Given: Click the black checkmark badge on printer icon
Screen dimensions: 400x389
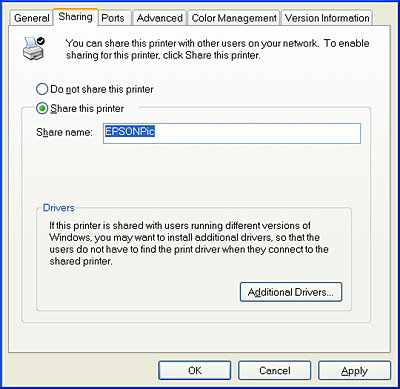Looking at the screenshot, I should [x=41, y=41].
